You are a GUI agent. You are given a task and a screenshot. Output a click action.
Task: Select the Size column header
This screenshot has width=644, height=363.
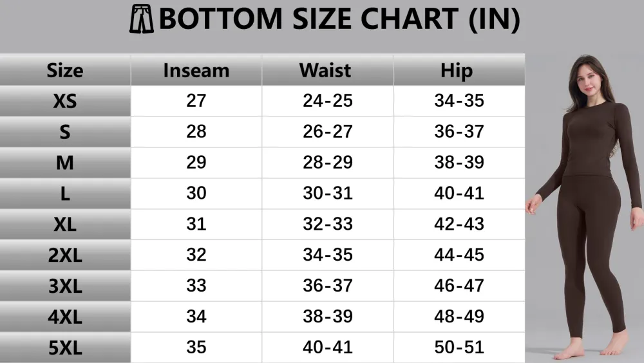pyautogui.click(x=65, y=70)
